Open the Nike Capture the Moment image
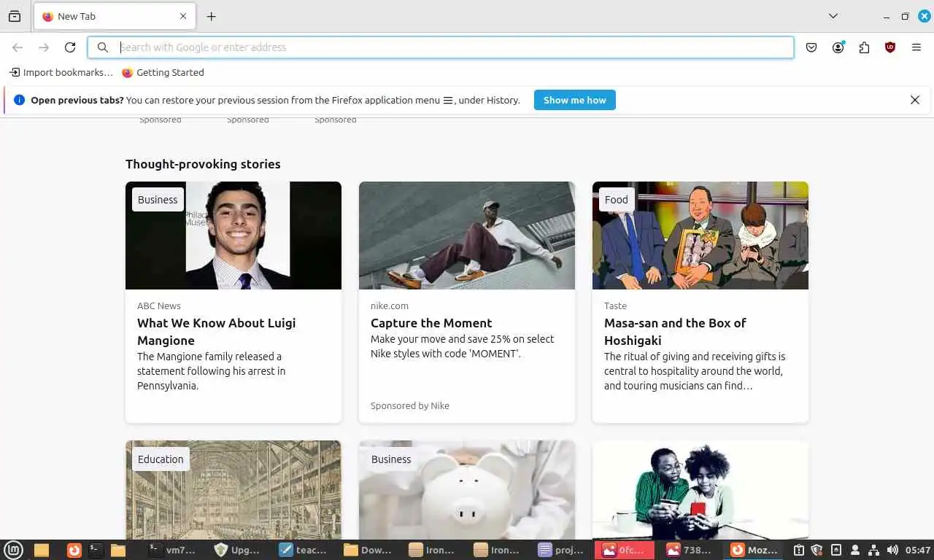The height and width of the screenshot is (560, 934). (x=467, y=236)
